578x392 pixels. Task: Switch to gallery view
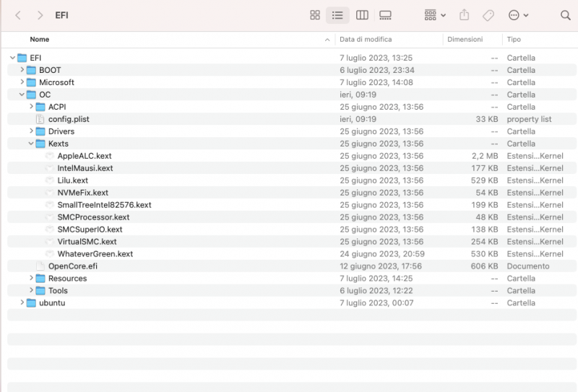point(385,15)
